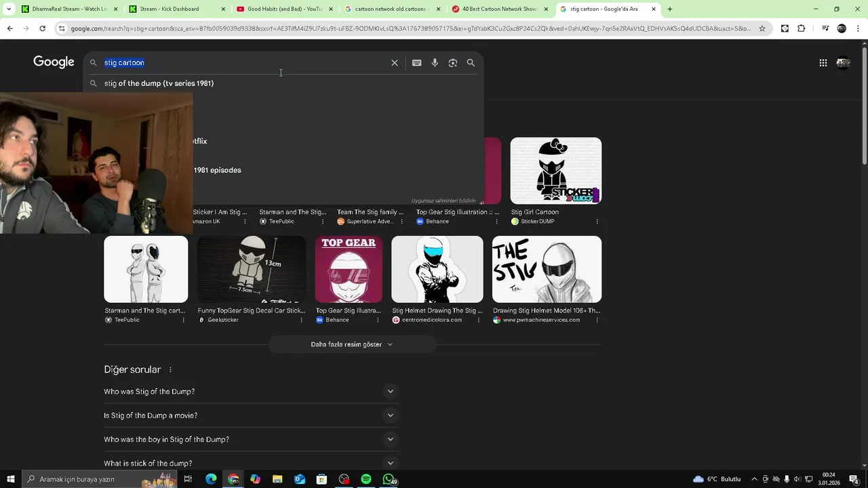Screen dimensions: 868x488
Task: Open Funny TopGear Stig Decal thumbnail
Action: pyautogui.click(x=252, y=269)
